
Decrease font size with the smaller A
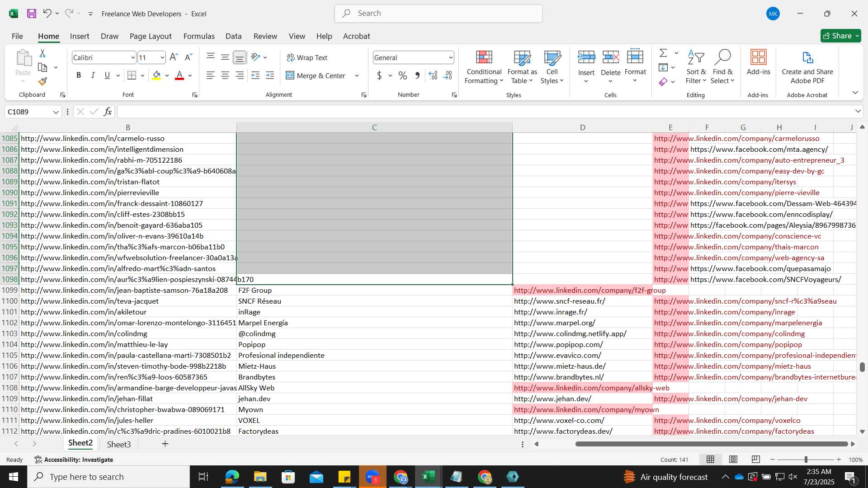coord(189,57)
